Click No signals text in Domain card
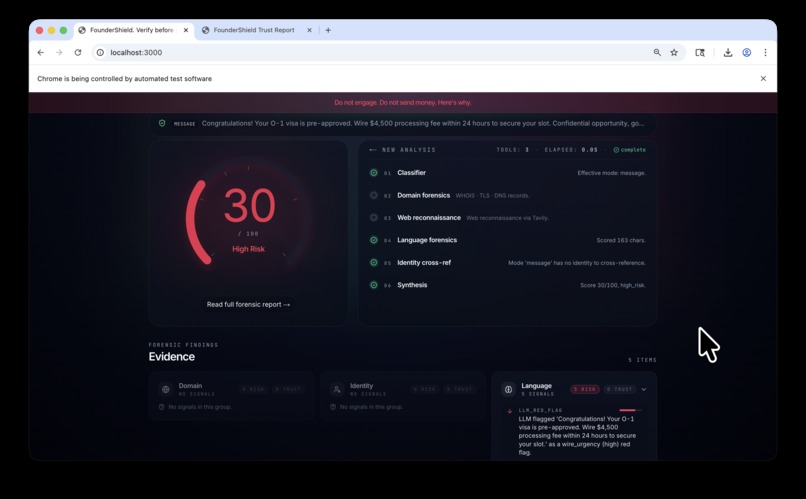Image resolution: width=806 pixels, height=499 pixels. coord(200,407)
